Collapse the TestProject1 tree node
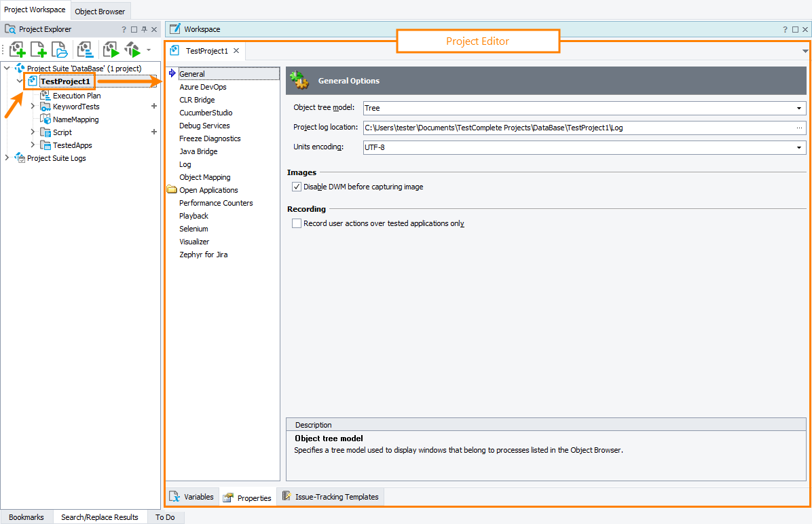 (19, 80)
